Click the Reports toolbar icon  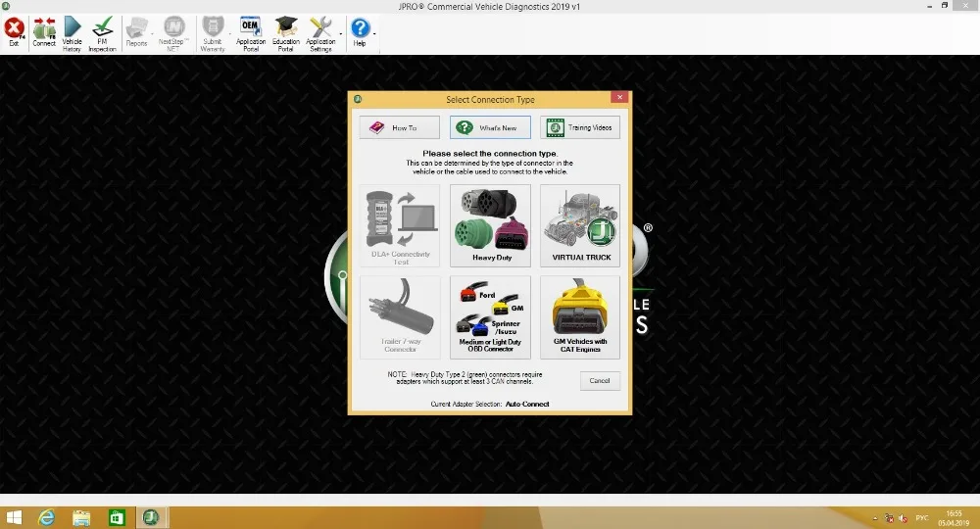pos(136,32)
